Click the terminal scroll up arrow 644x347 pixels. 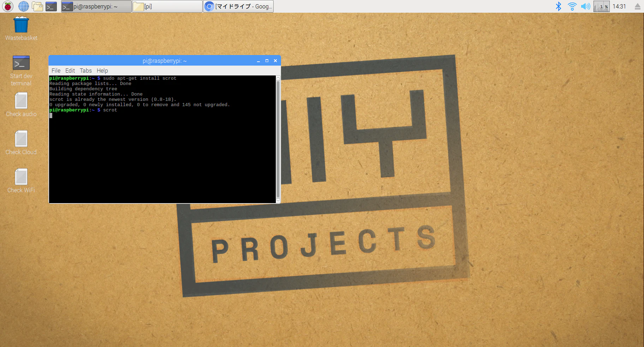click(278, 78)
